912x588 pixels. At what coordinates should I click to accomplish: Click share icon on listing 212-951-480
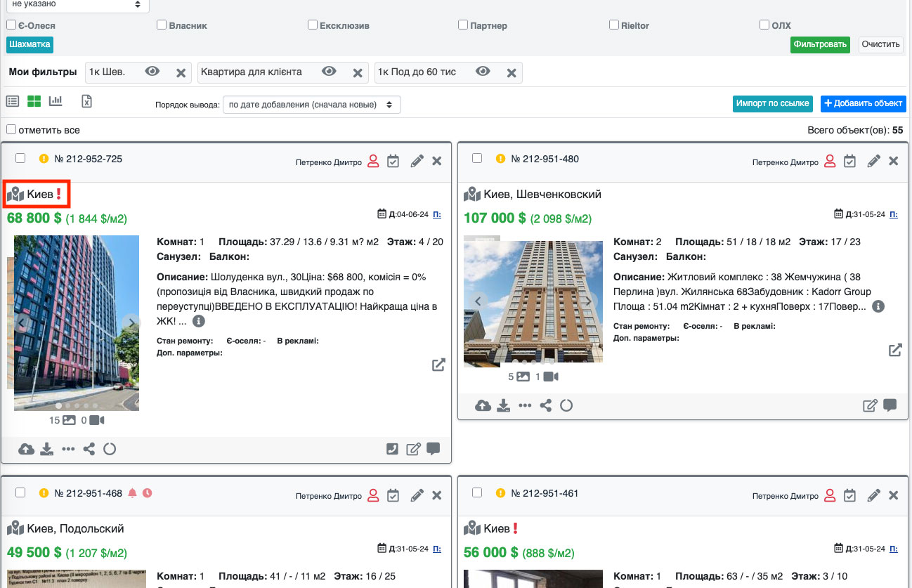(545, 405)
